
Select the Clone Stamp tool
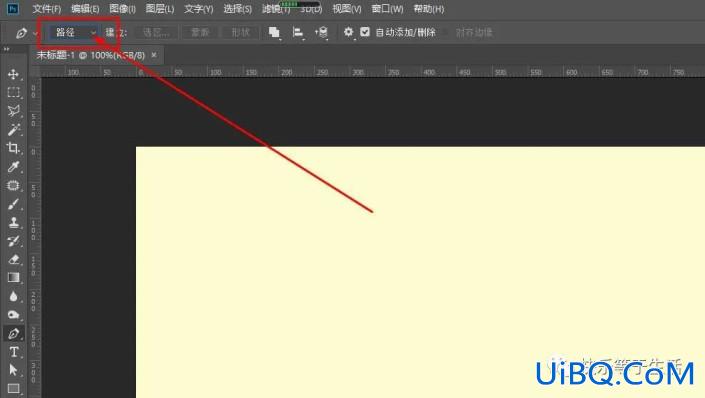point(13,222)
